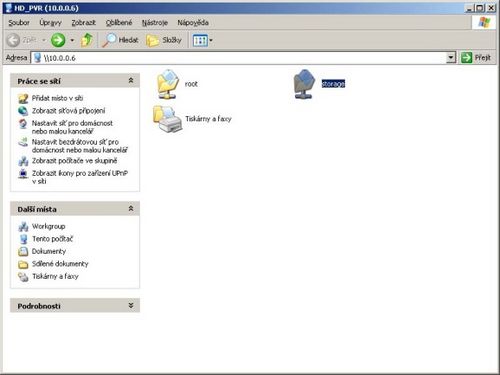Click Nastavit bezdrátovou síť link
Viewport: 500px width, 375px height.
click(x=80, y=146)
